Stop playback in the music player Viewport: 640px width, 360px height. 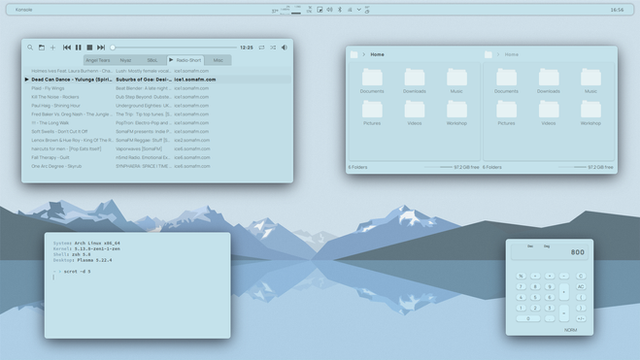(x=90, y=48)
